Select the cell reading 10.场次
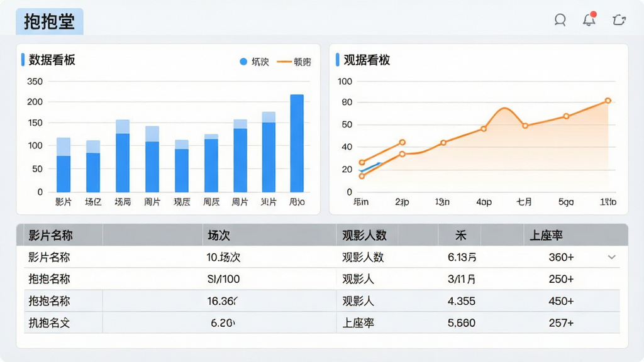Viewport: 644px width, 362px height. [x=223, y=257]
